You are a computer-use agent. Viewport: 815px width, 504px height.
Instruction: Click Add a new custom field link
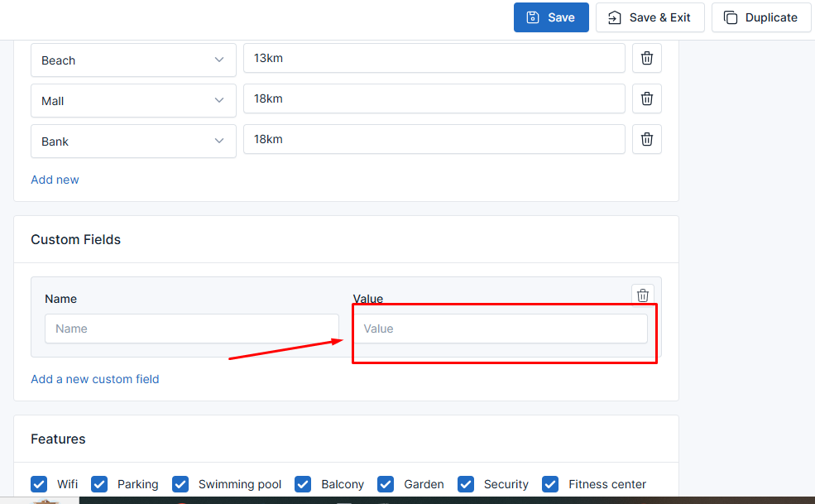(95, 379)
